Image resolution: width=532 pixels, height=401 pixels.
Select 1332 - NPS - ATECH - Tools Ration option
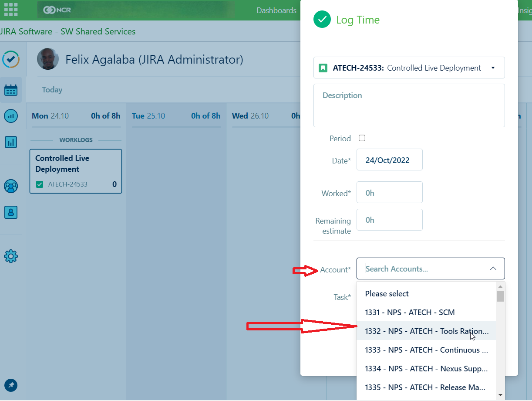pos(426,331)
